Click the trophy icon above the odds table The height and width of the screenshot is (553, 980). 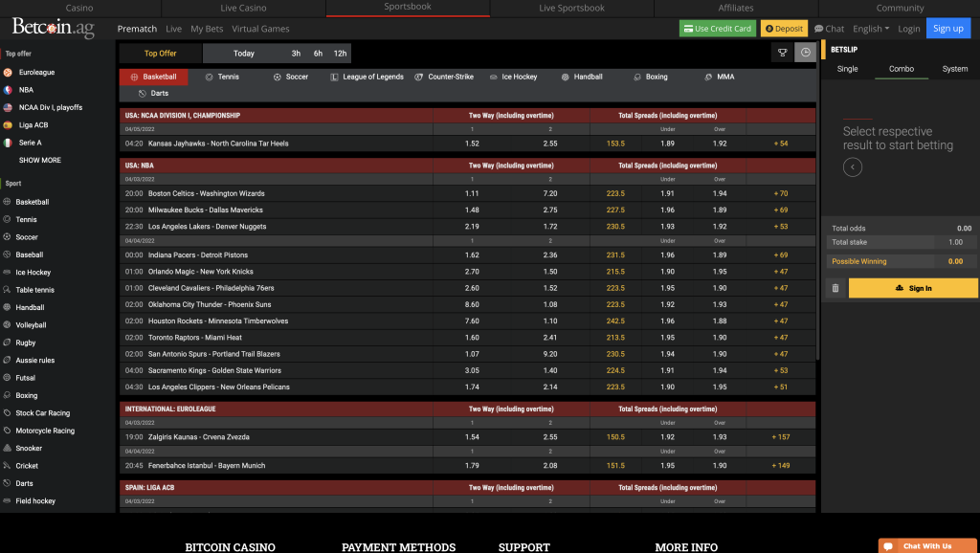point(782,54)
